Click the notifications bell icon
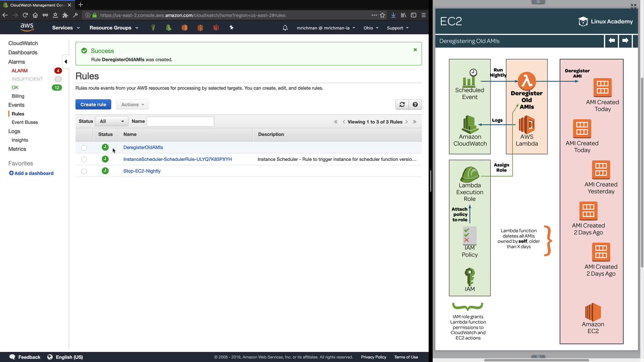This screenshot has width=644, height=362. (x=285, y=28)
